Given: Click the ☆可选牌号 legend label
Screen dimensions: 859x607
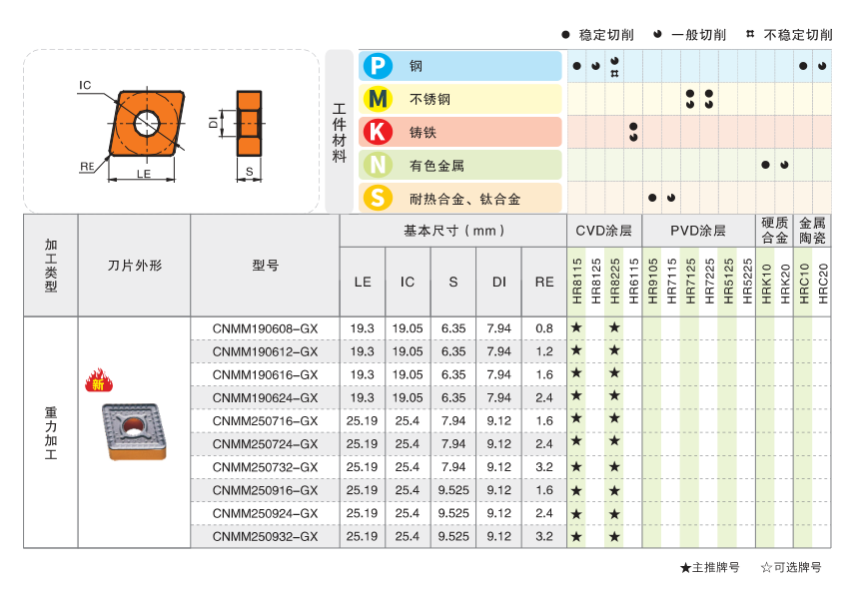Looking at the screenshot, I should point(791,568).
